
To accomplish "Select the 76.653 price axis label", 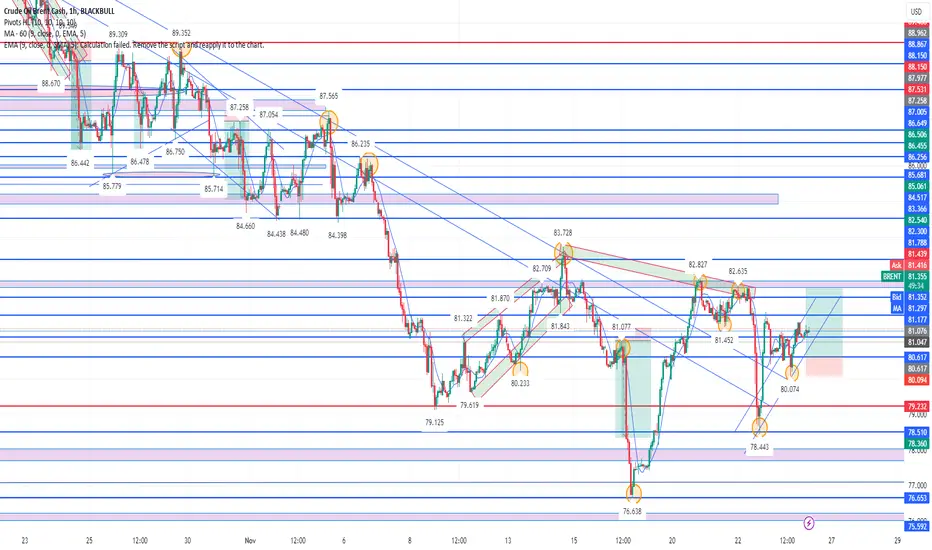I will tap(917, 498).
